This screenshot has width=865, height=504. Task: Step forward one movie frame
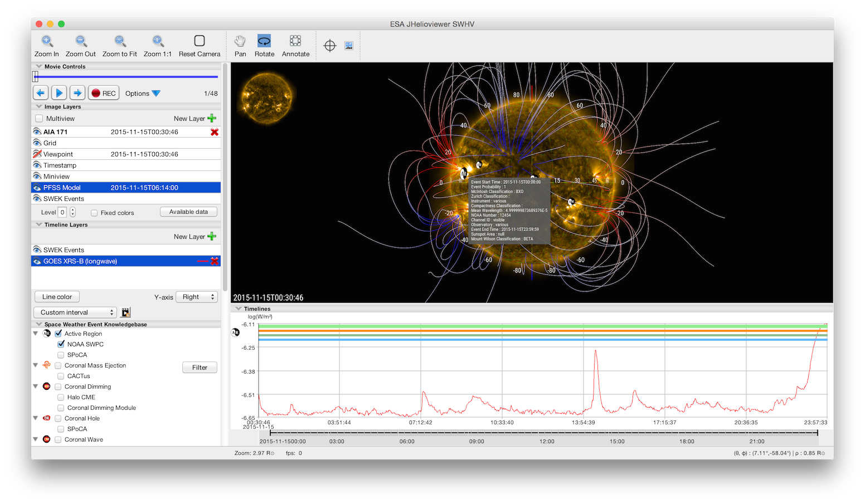click(77, 93)
